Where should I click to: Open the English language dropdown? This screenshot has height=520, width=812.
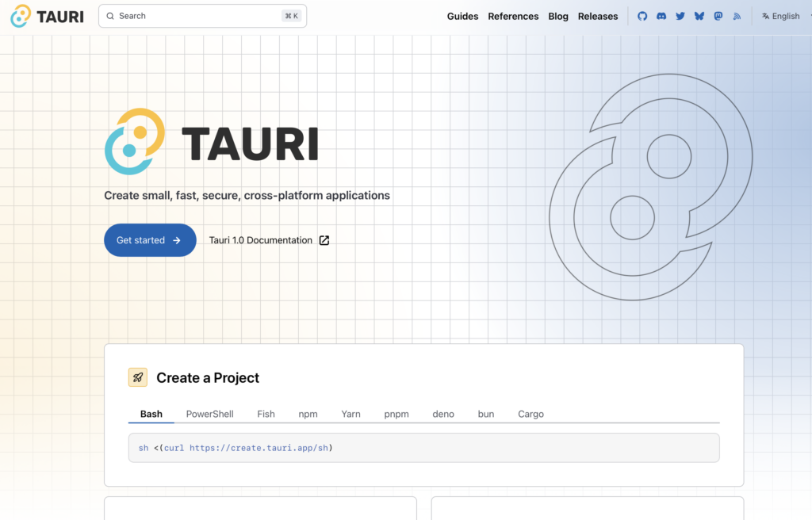tap(781, 16)
